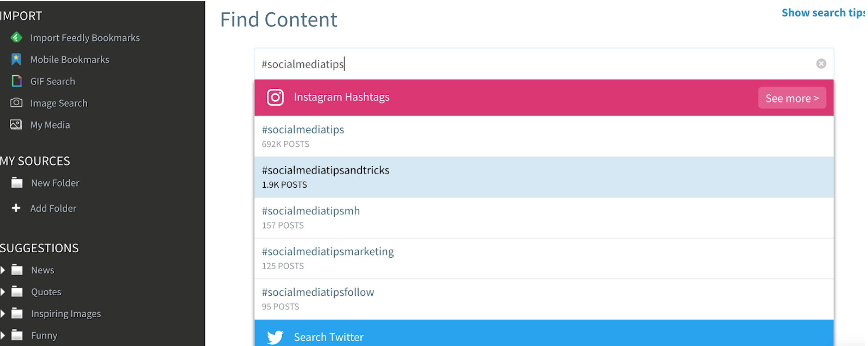Clear the search field with X button
868x346 pixels.
[x=821, y=64]
